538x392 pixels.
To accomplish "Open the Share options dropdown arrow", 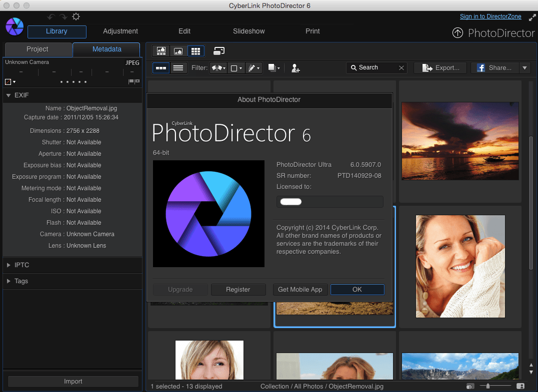I will coord(524,68).
